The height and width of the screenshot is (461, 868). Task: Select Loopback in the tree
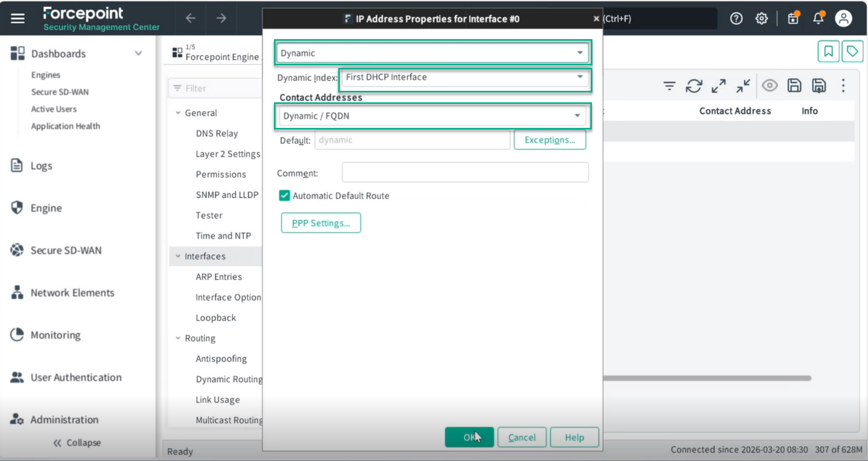pyautogui.click(x=216, y=317)
